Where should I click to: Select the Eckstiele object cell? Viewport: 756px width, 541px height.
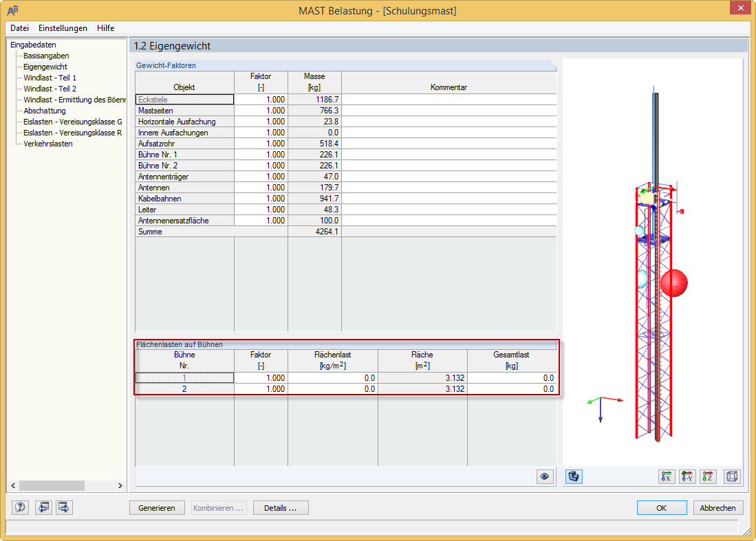pos(184,99)
